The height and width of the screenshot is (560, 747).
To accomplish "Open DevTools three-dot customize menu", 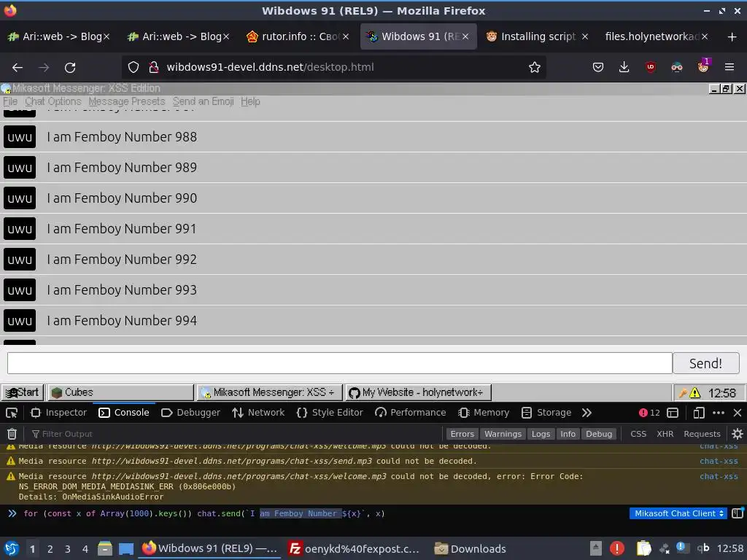I will pos(719,413).
